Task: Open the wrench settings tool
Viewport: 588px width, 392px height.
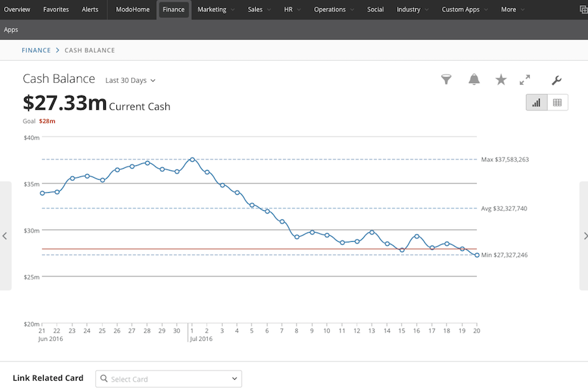Action: (556, 80)
